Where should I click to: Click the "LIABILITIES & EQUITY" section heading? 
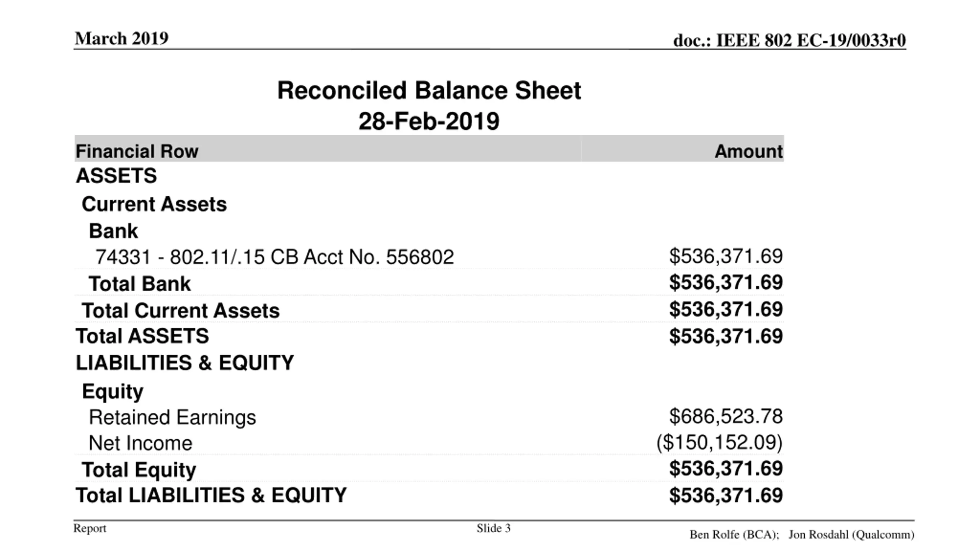[x=185, y=363]
